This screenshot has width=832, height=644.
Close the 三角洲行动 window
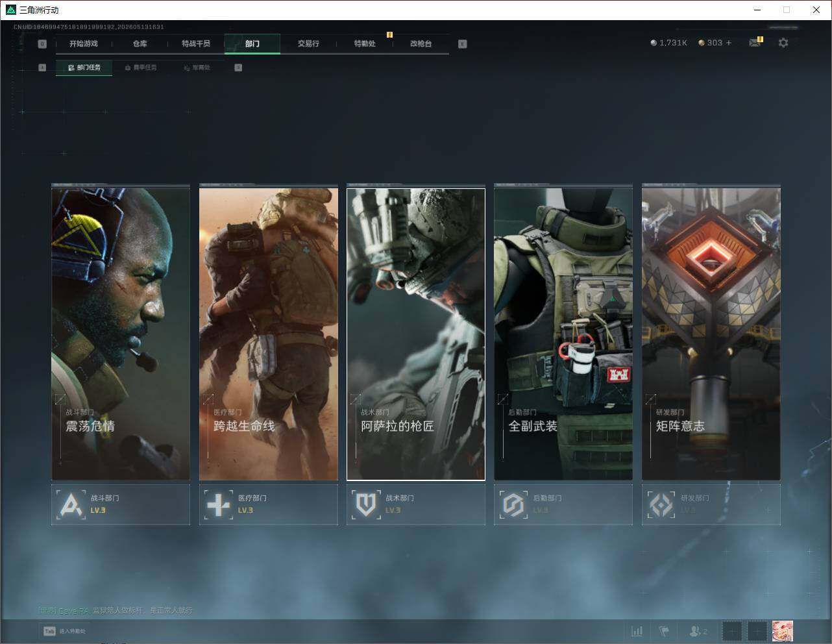(x=816, y=10)
